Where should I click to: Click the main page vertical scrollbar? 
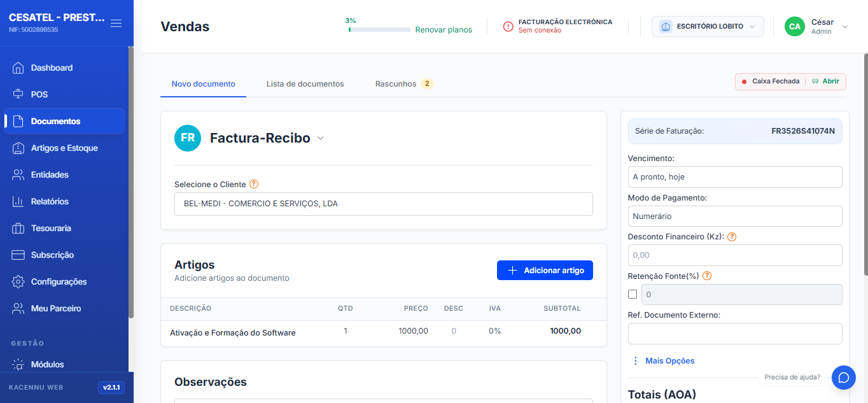pyautogui.click(x=865, y=164)
